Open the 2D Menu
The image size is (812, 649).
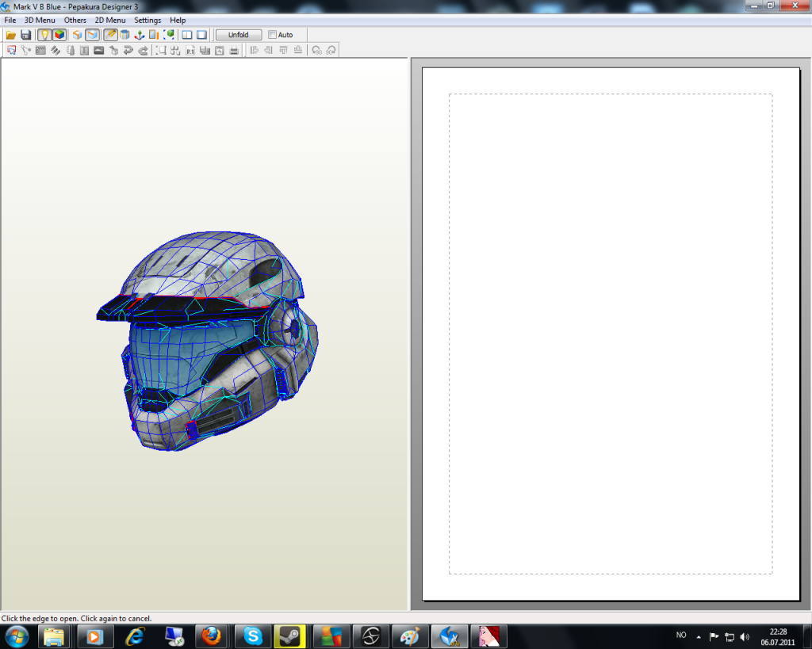coord(109,20)
